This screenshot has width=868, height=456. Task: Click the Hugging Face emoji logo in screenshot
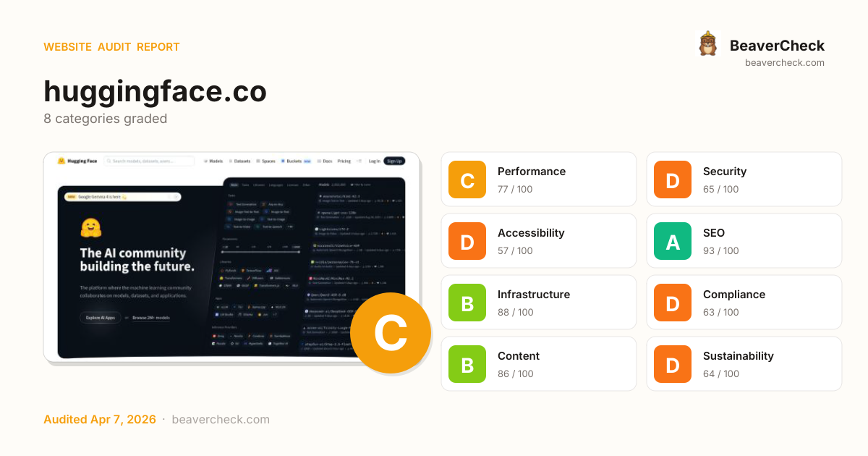[x=61, y=161]
